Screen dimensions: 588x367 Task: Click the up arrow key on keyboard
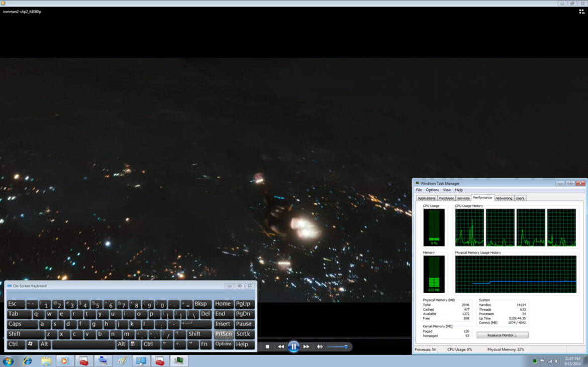click(x=179, y=334)
